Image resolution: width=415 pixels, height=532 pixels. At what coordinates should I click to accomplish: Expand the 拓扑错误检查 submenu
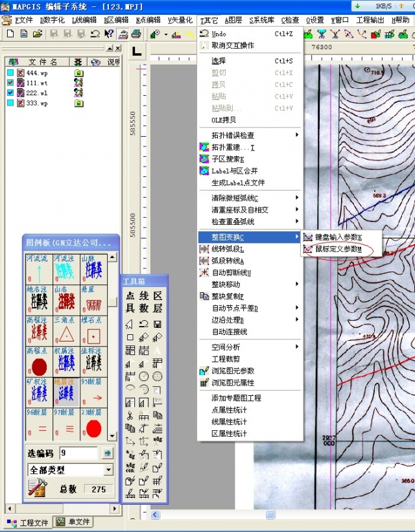250,135
